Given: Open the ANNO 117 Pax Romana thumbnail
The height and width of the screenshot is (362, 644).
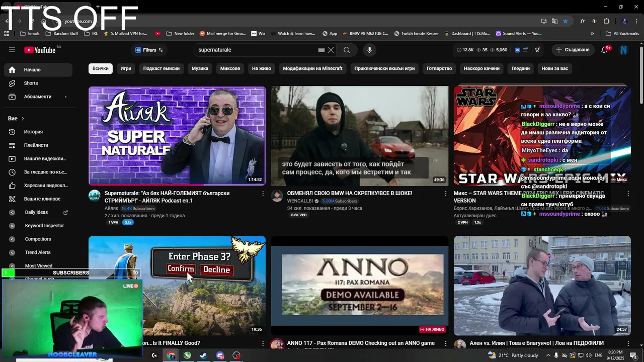Looking at the screenshot, I should point(360,285).
